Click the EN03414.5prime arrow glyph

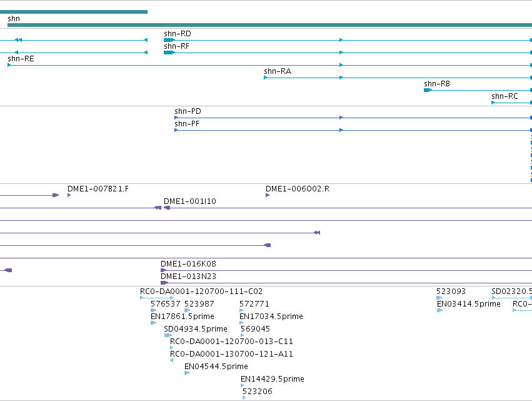click(x=439, y=310)
